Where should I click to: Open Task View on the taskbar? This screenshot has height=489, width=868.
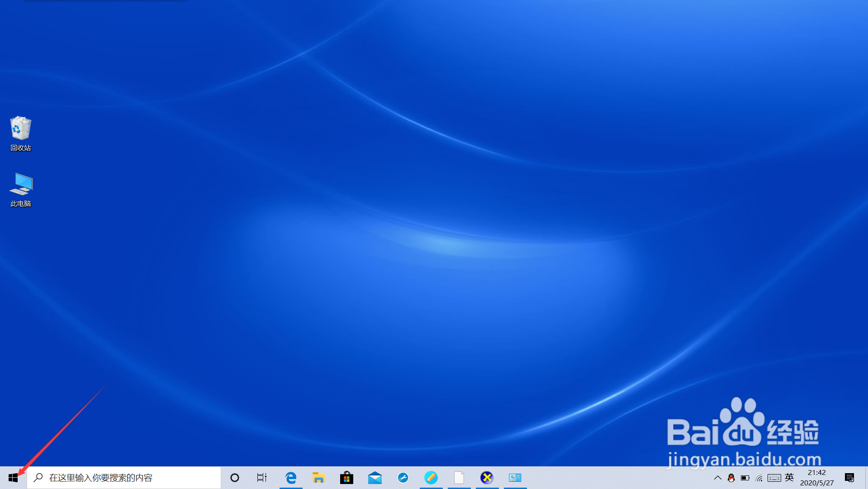click(x=262, y=478)
